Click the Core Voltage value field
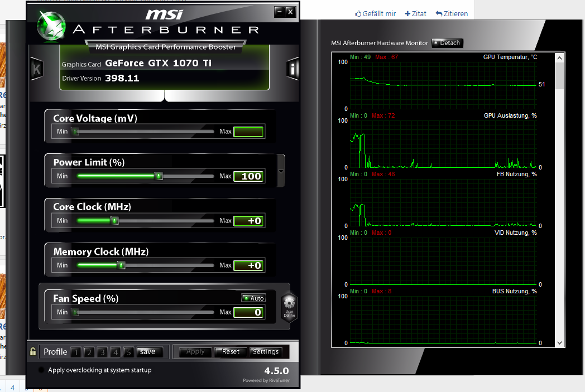The height and width of the screenshot is (392, 585). coord(249,132)
